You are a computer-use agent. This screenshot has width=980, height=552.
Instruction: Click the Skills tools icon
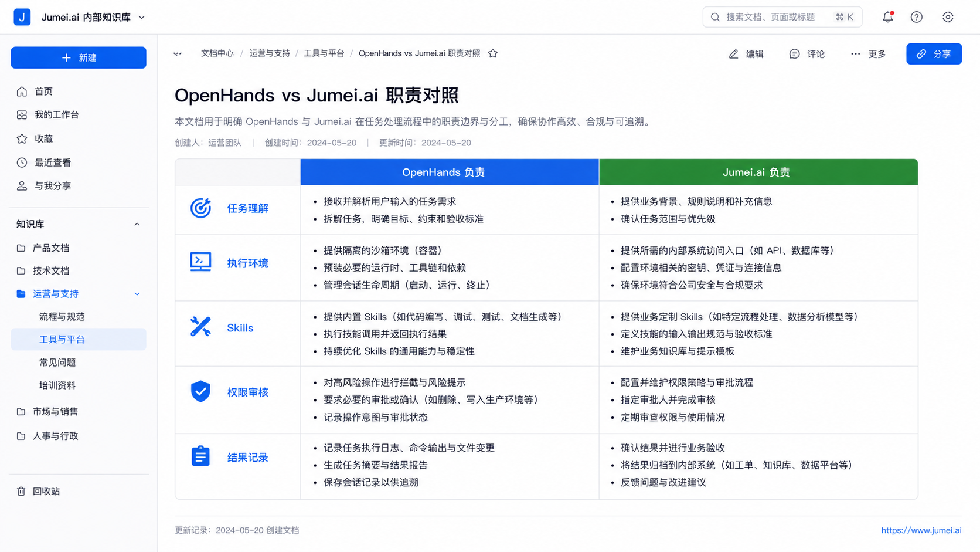coord(200,327)
